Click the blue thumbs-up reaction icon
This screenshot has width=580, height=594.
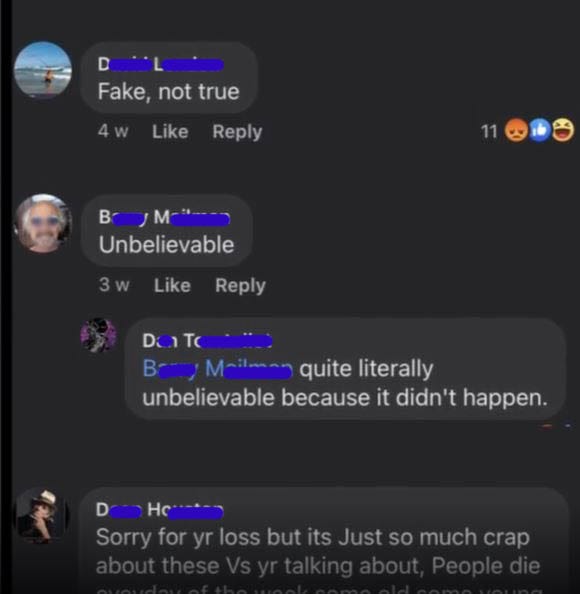tap(539, 130)
